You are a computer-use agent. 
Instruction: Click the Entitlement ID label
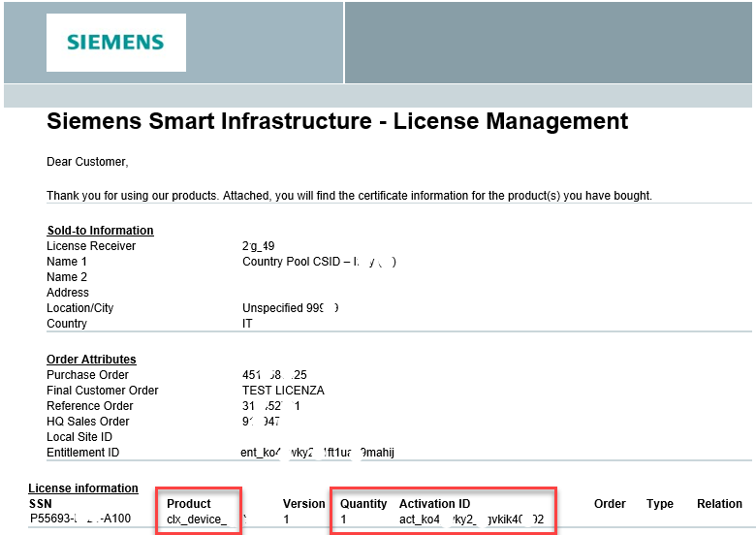tap(82, 452)
